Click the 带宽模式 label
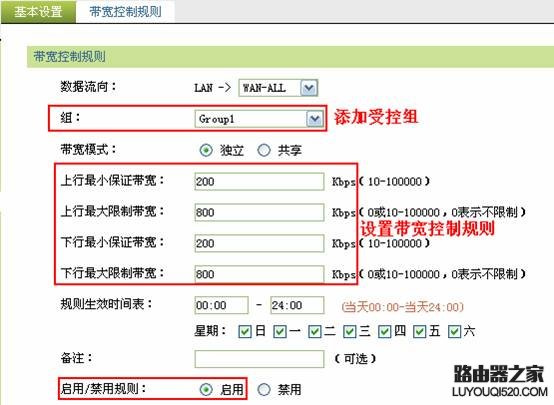This screenshot has height=405, width=554. 88,149
